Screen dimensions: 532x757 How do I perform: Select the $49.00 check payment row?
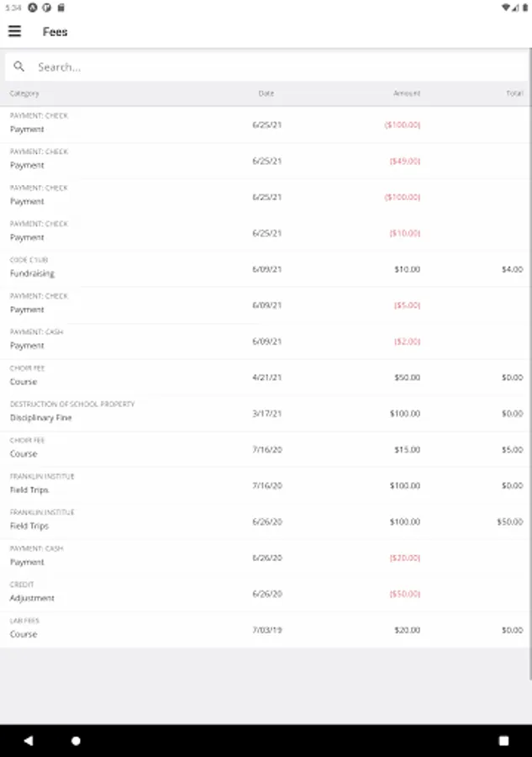(x=266, y=161)
